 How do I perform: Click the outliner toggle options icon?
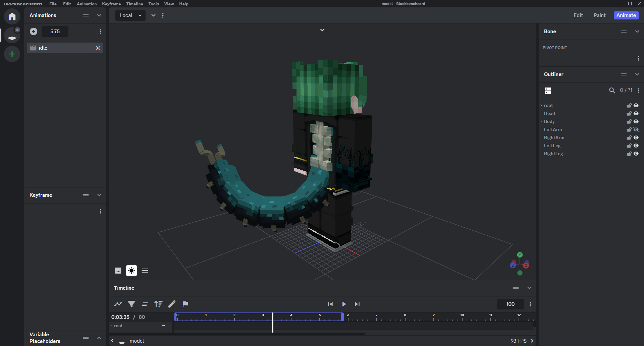[548, 91]
